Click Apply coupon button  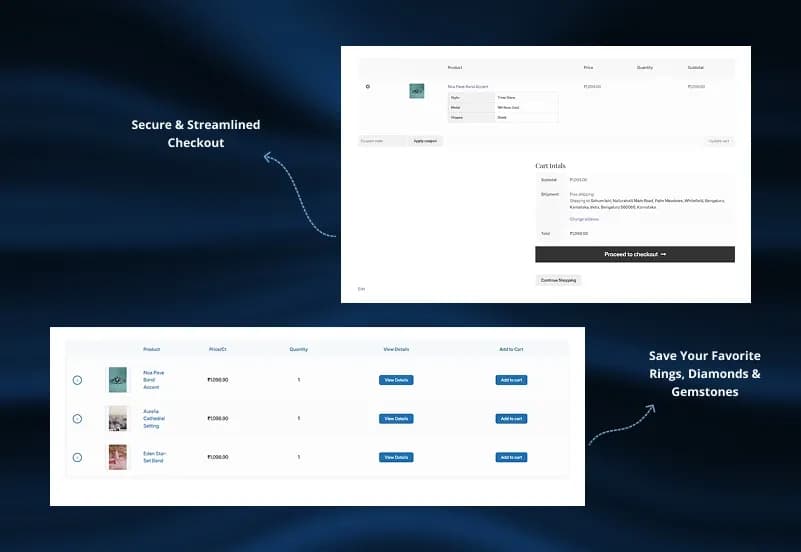pyautogui.click(x=425, y=141)
